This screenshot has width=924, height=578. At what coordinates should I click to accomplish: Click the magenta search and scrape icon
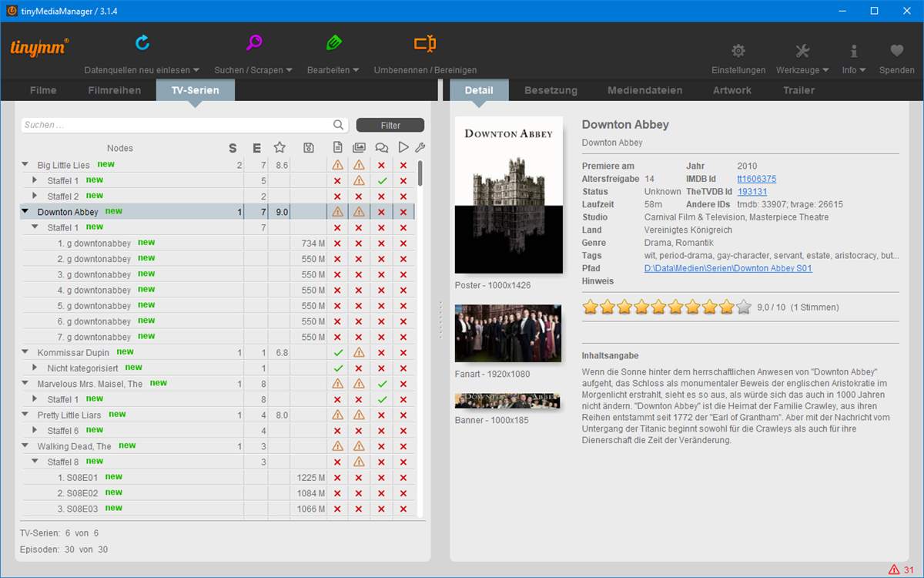tap(253, 42)
